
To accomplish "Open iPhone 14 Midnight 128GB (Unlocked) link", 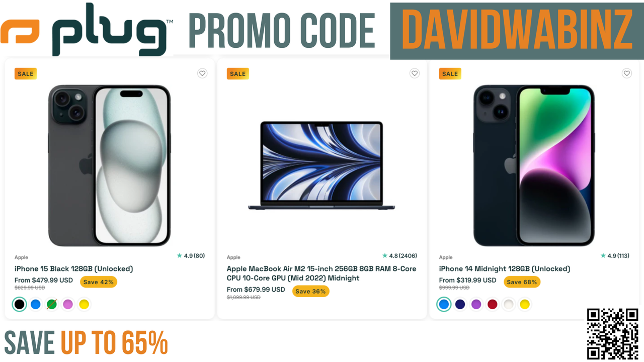I will (x=505, y=269).
